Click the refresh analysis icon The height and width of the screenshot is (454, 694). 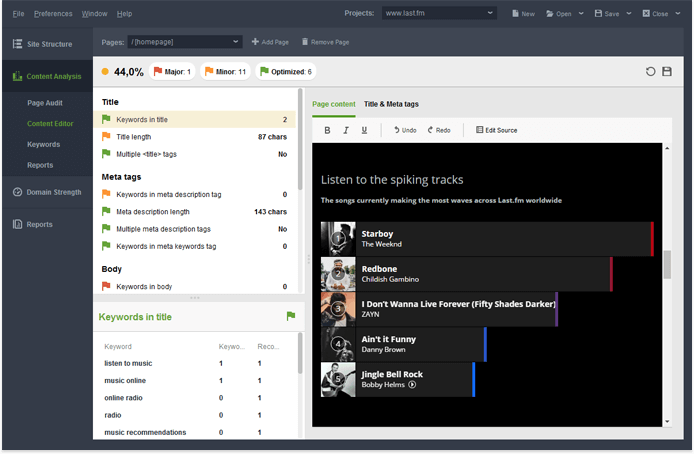pos(651,72)
